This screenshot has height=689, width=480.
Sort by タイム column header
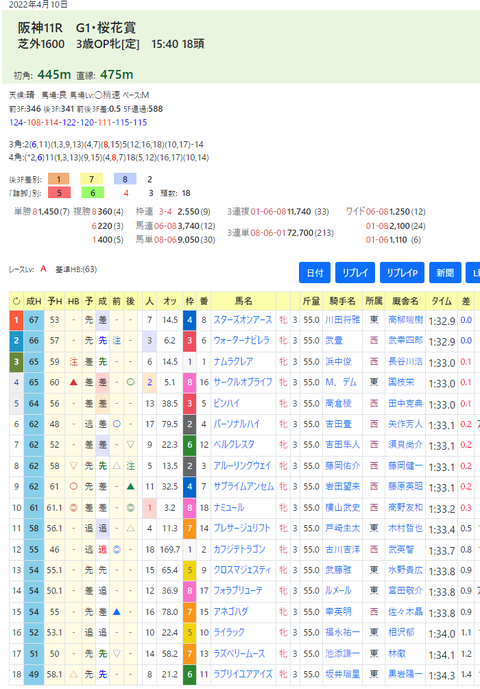click(441, 301)
